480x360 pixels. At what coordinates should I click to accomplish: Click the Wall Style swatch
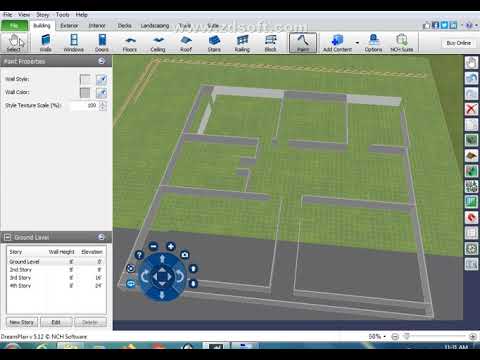(x=85, y=79)
